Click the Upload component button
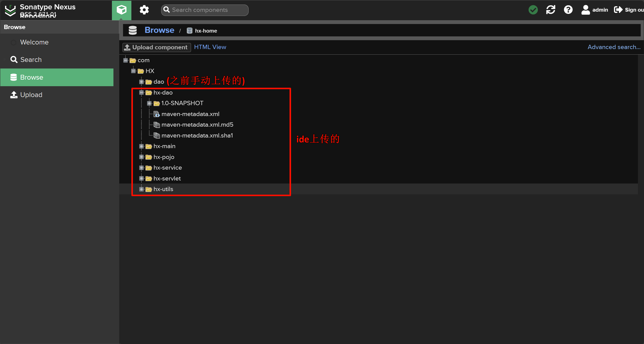This screenshot has height=344, width=644. click(156, 47)
